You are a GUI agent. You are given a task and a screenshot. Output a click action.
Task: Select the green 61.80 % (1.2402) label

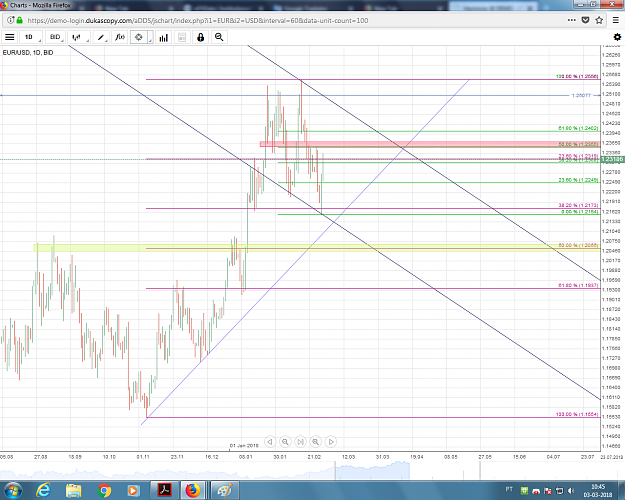[578, 128]
